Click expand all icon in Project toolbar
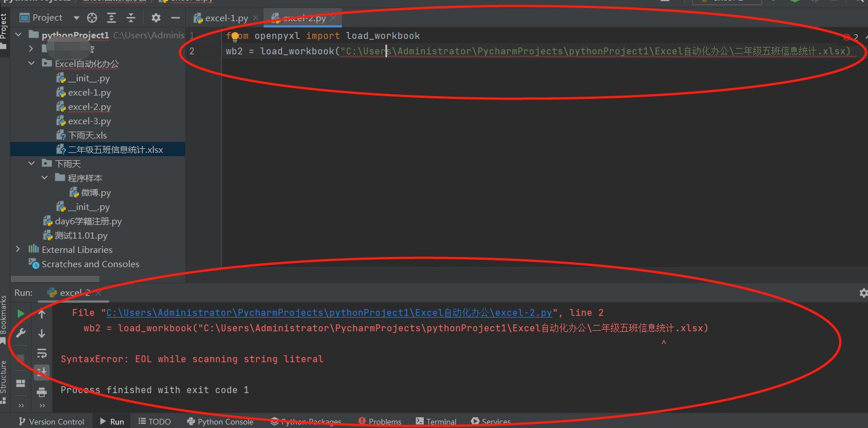The width and height of the screenshot is (868, 428). pyautogui.click(x=112, y=18)
